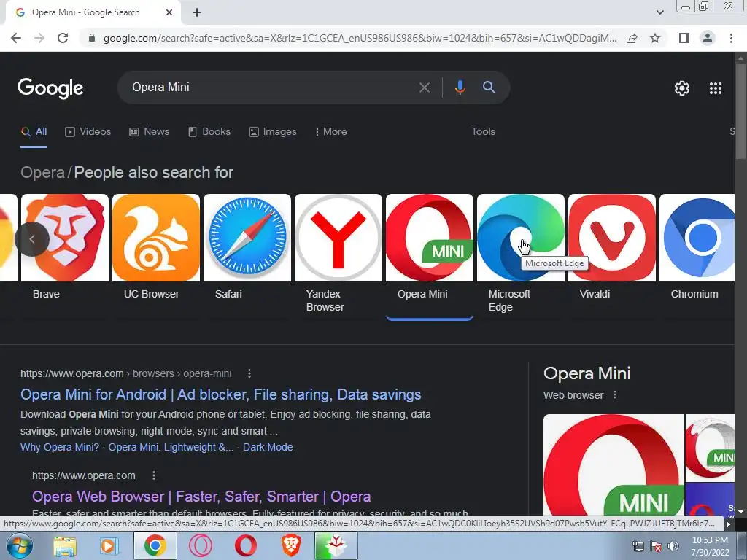Launch red Opera browser from the taskbar
747x560 pixels.
[246, 545]
